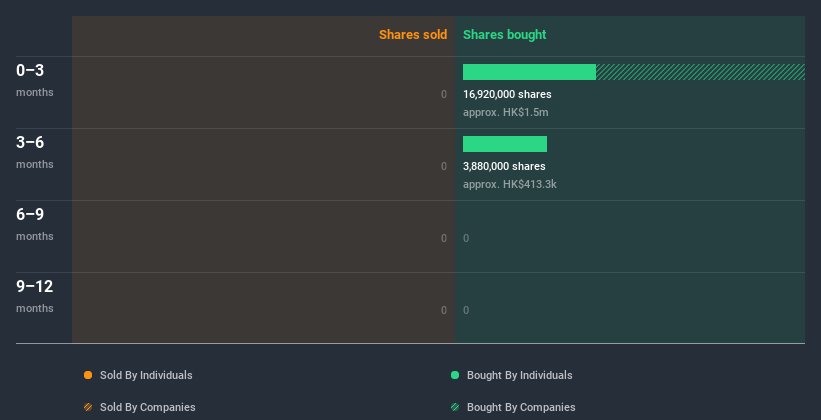Click the 'Bought By Companies' legend label
Viewport: 821px width, 420px height.
pos(521,407)
